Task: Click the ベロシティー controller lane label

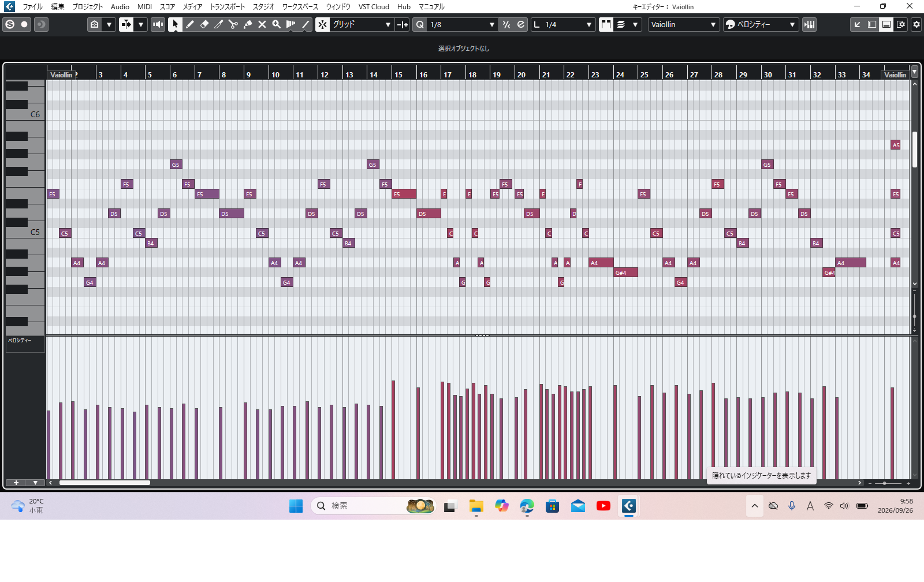Action: 20,341
